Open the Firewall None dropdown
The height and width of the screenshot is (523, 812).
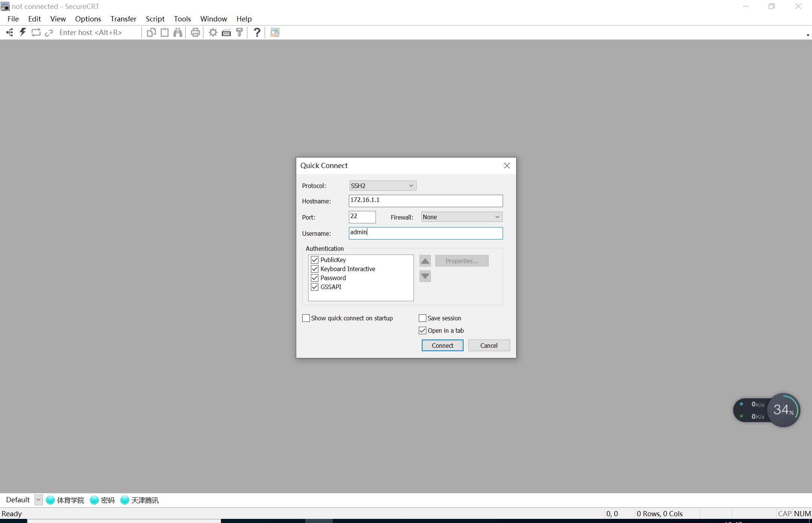pos(462,217)
